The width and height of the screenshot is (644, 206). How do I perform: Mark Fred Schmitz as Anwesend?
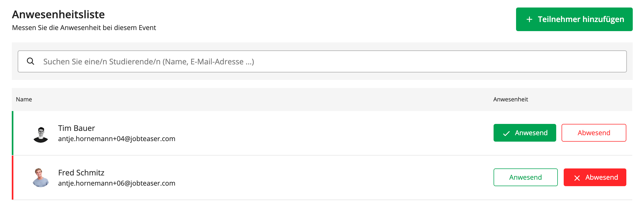[x=525, y=177]
